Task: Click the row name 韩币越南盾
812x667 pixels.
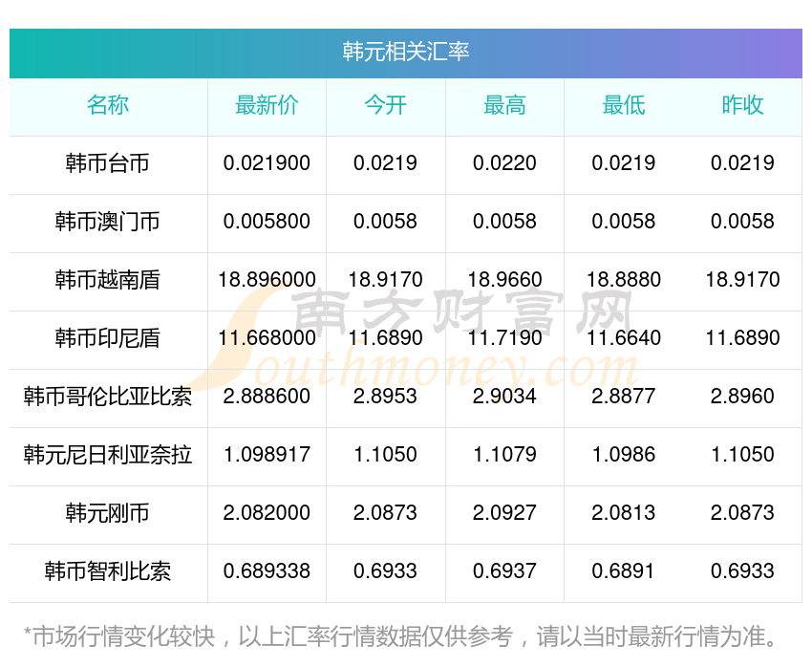Action: 108,280
